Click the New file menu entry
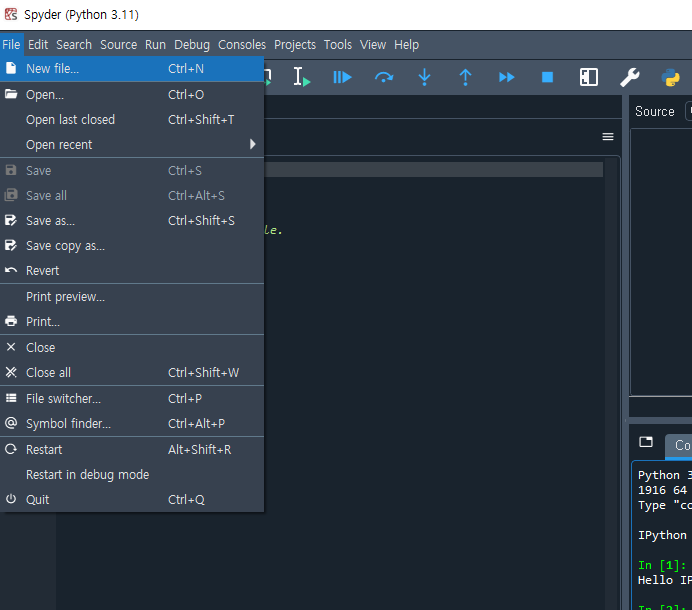This screenshot has width=692, height=610. pyautogui.click(x=132, y=69)
